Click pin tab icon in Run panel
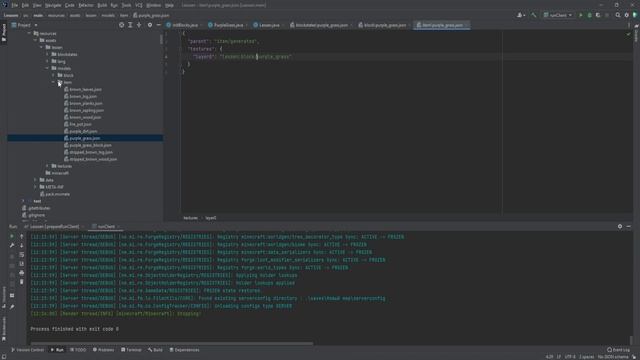 pyautogui.click(x=12, y=307)
